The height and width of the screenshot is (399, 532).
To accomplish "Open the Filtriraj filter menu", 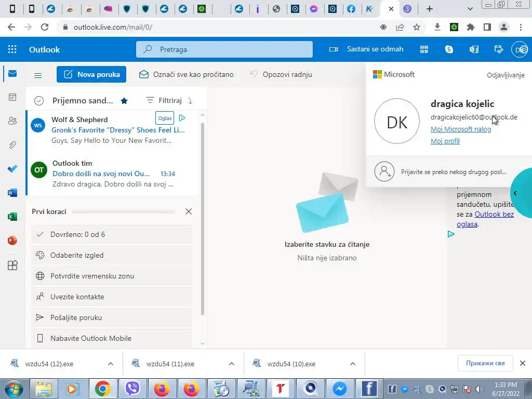I will point(164,100).
